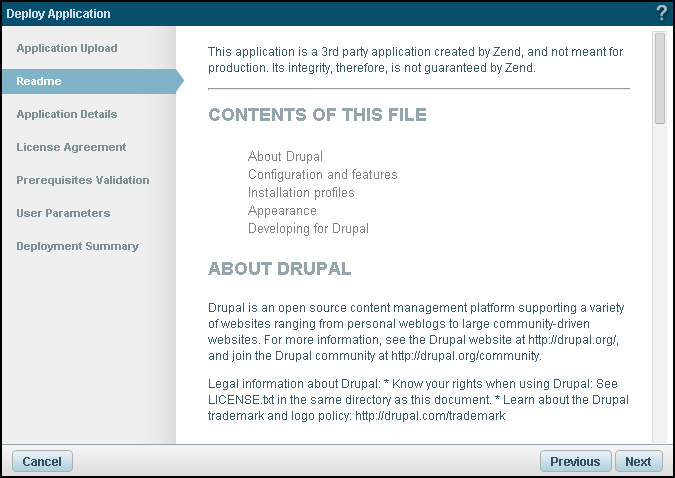Screen dimensions: 675x478
Task: Click the Next button
Action: pos(638,461)
